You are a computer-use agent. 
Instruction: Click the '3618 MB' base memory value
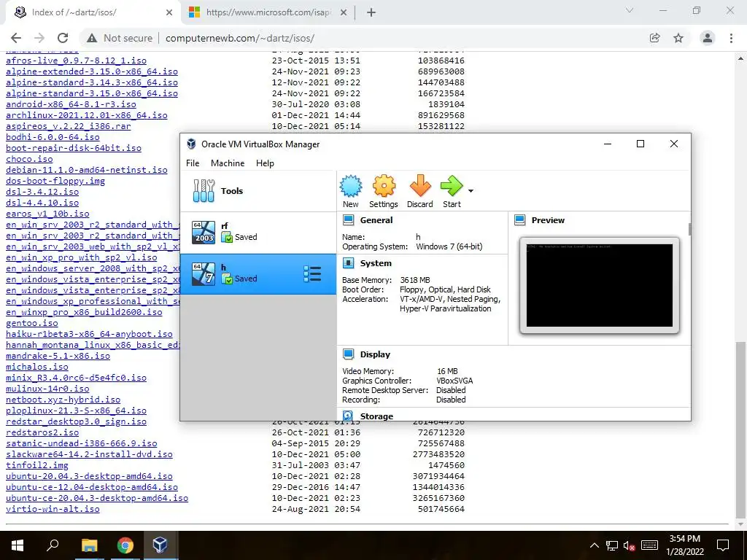click(415, 280)
